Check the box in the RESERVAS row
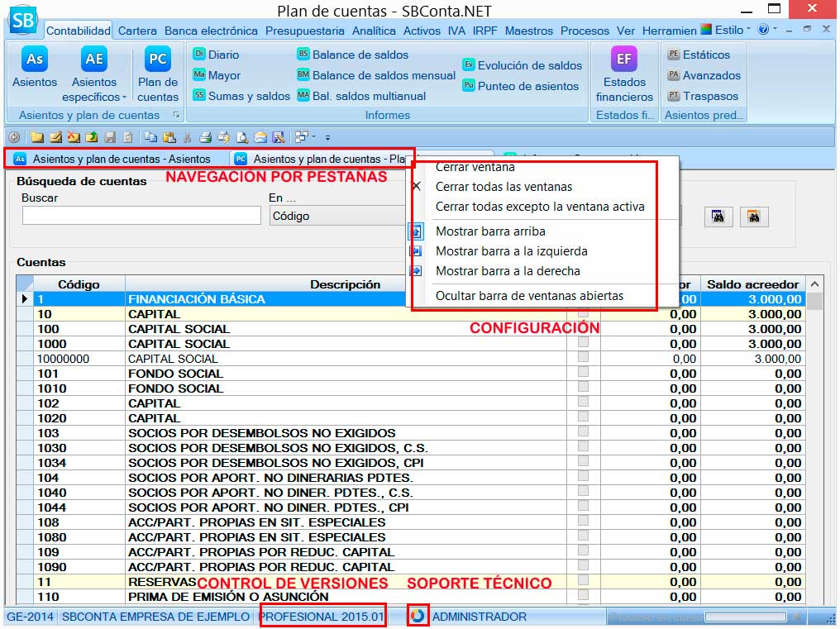840x629 pixels. click(583, 582)
